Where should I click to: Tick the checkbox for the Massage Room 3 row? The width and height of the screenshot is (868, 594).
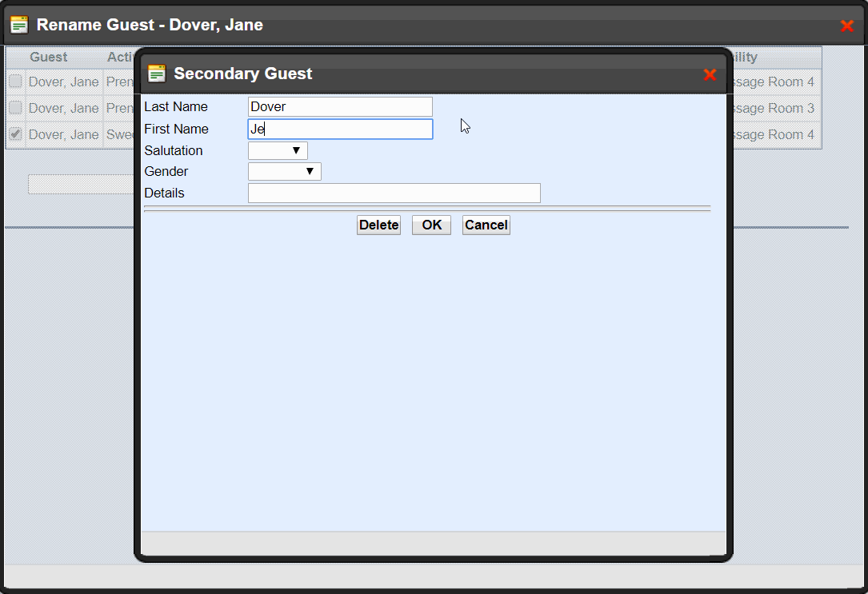coord(15,108)
